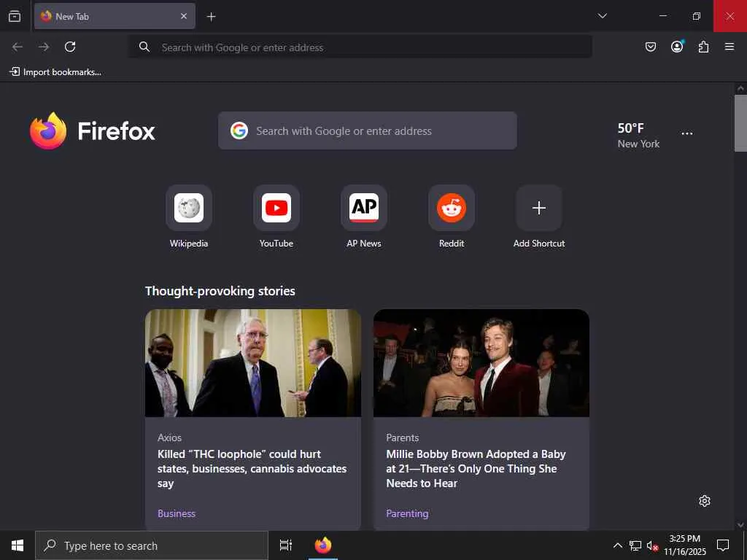
Task: Click the Firefox logo on page
Action: click(93, 131)
